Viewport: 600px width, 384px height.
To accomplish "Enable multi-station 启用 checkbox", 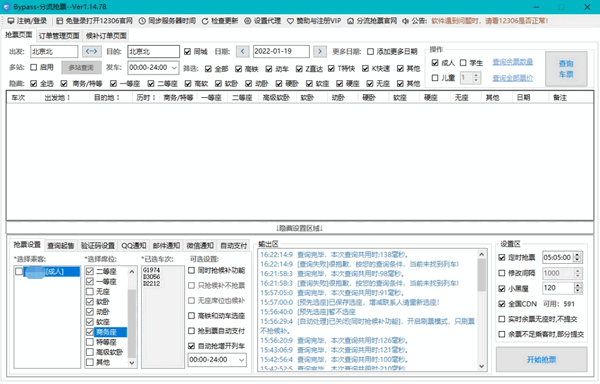I will (x=34, y=67).
